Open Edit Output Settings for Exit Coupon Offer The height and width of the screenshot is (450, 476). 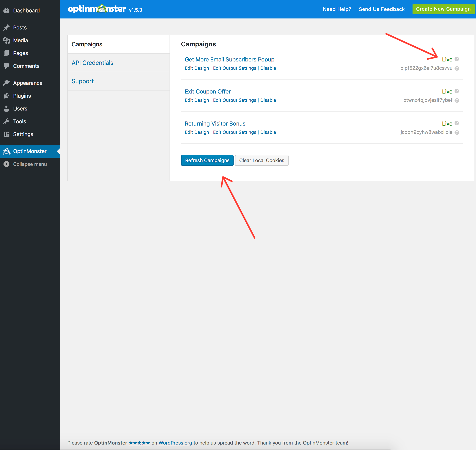pyautogui.click(x=234, y=100)
